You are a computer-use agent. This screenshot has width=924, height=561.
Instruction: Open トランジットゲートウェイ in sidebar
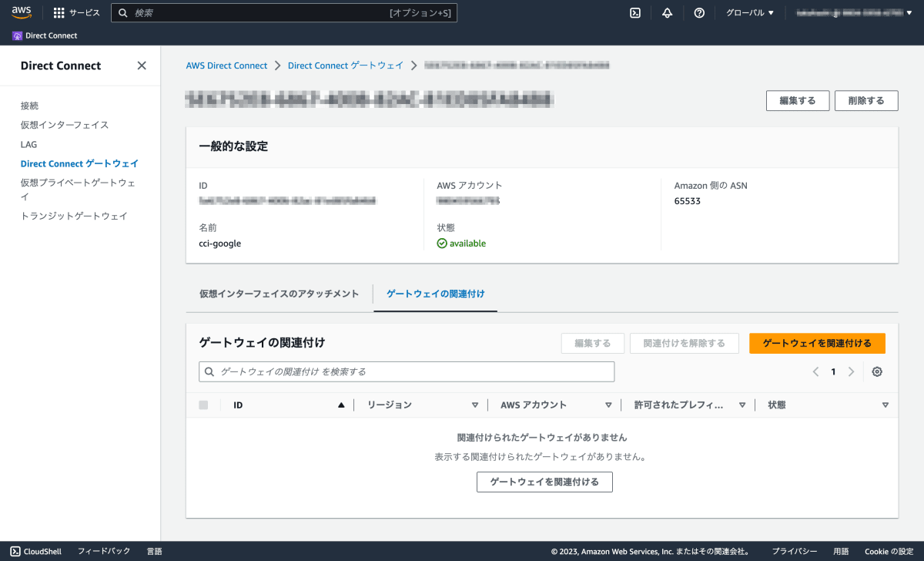(x=74, y=216)
